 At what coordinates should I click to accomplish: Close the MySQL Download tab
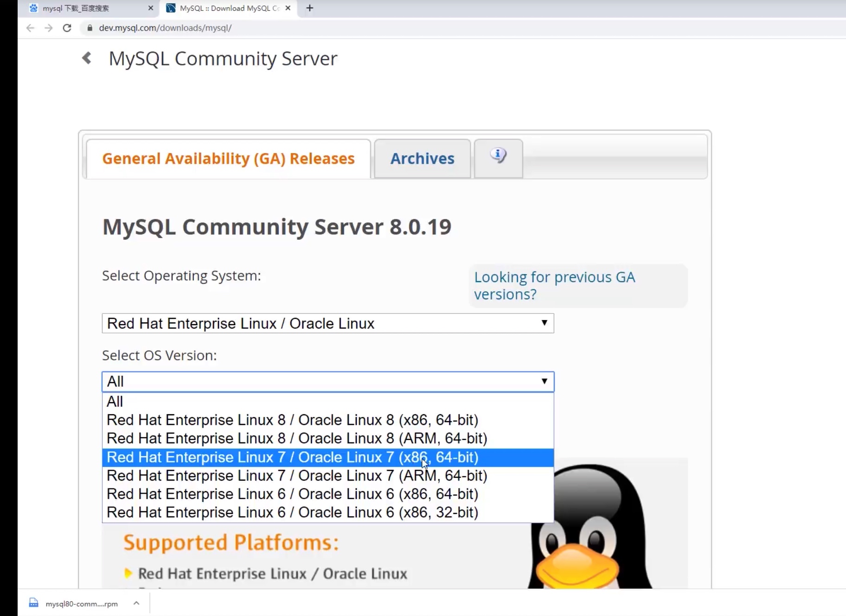[x=288, y=8]
